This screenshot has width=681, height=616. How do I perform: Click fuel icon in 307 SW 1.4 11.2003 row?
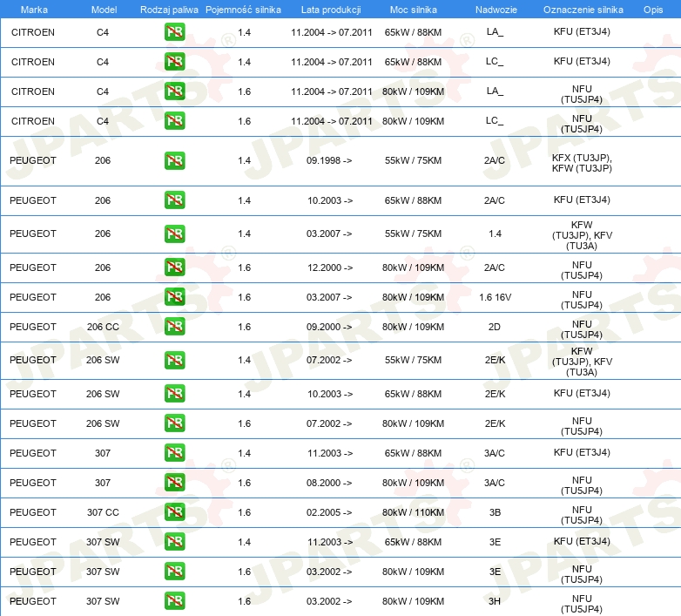pos(174,542)
